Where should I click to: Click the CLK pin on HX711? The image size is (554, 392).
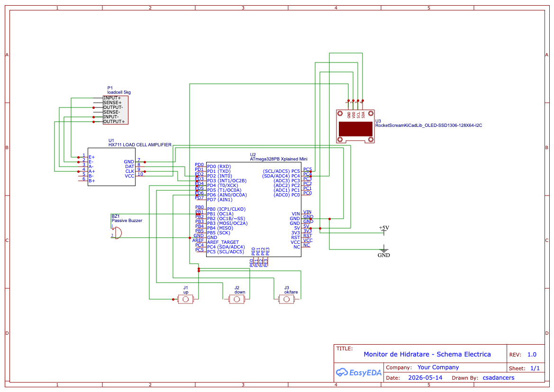[x=130, y=171]
